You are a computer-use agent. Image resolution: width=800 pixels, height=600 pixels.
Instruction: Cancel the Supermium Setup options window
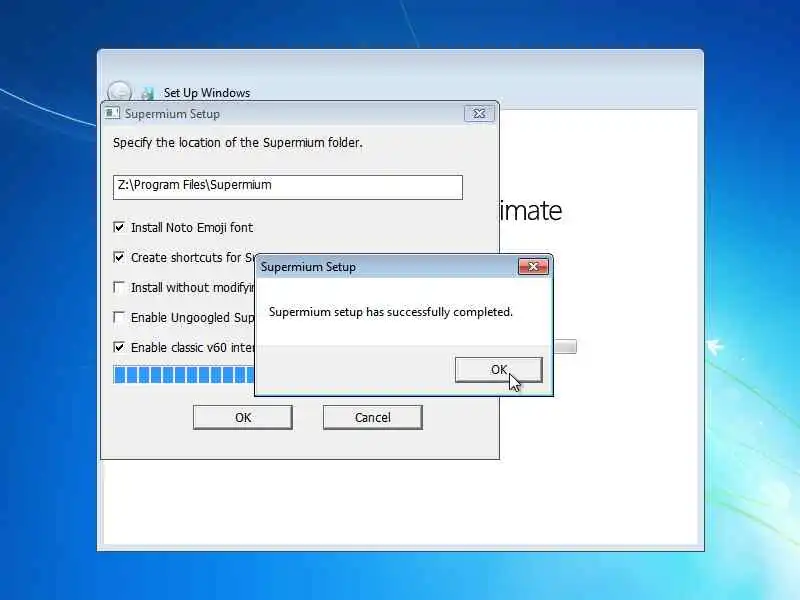(372, 417)
